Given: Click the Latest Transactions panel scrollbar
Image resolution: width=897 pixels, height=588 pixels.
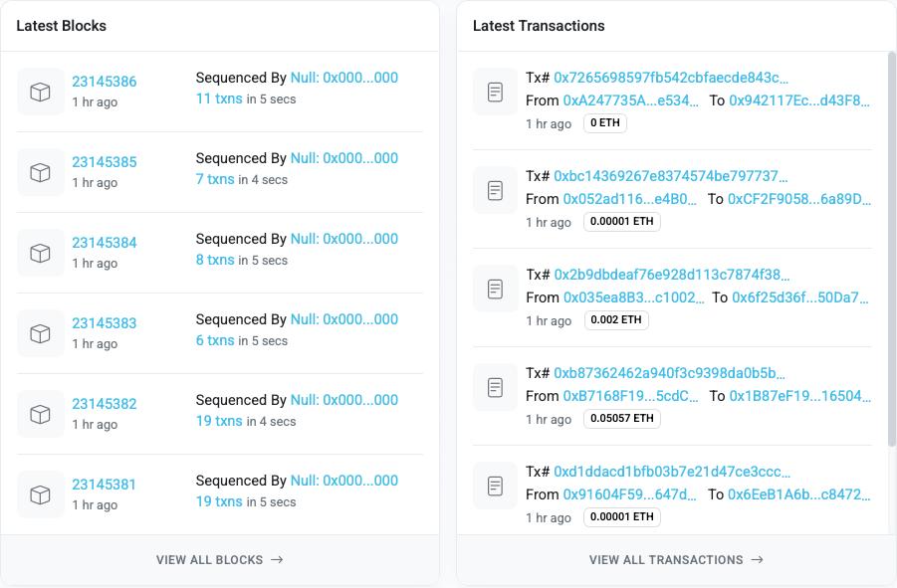Looking at the screenshot, I should click(x=891, y=249).
